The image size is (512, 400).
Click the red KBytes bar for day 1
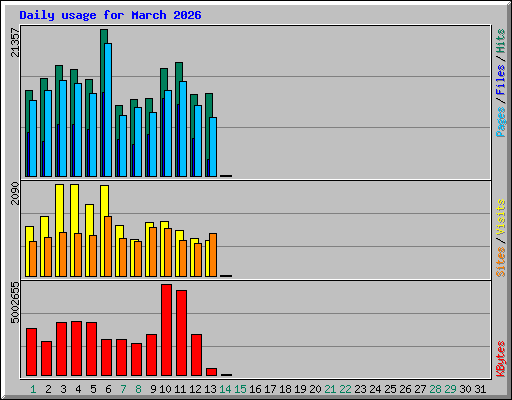(31, 352)
